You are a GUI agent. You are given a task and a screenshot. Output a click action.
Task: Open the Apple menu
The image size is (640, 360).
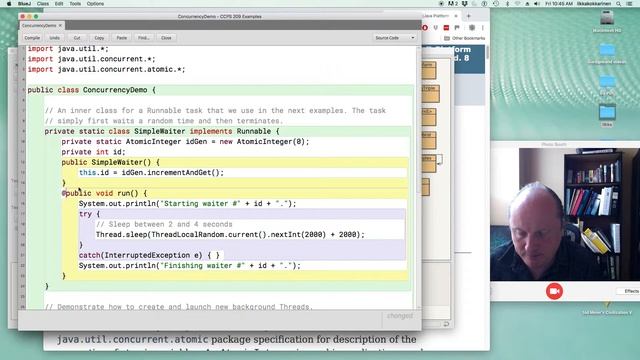point(9,4)
